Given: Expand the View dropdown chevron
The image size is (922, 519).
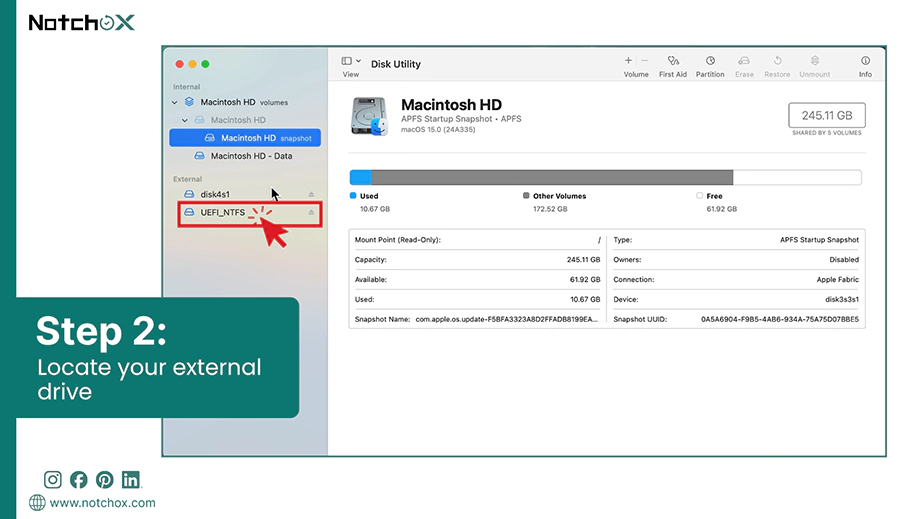Looking at the screenshot, I should pos(358,61).
